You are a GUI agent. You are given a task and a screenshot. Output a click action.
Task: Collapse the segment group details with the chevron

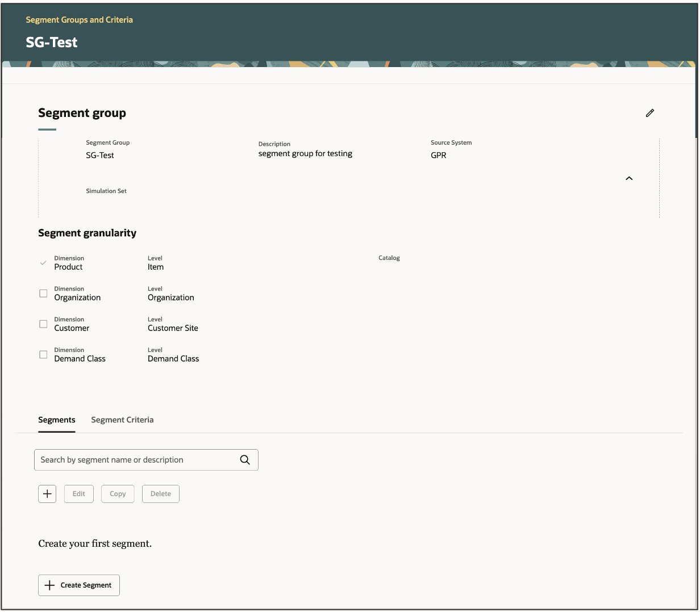629,178
